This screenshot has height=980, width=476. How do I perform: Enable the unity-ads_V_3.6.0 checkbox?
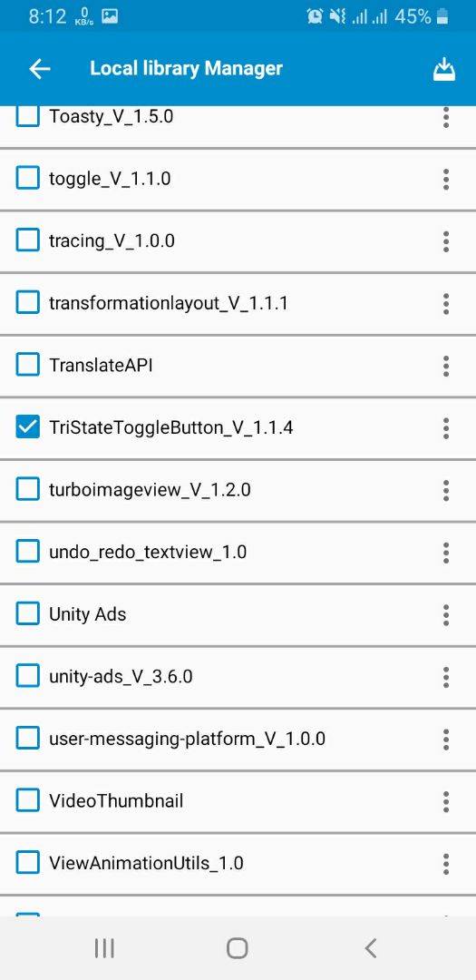point(27,676)
